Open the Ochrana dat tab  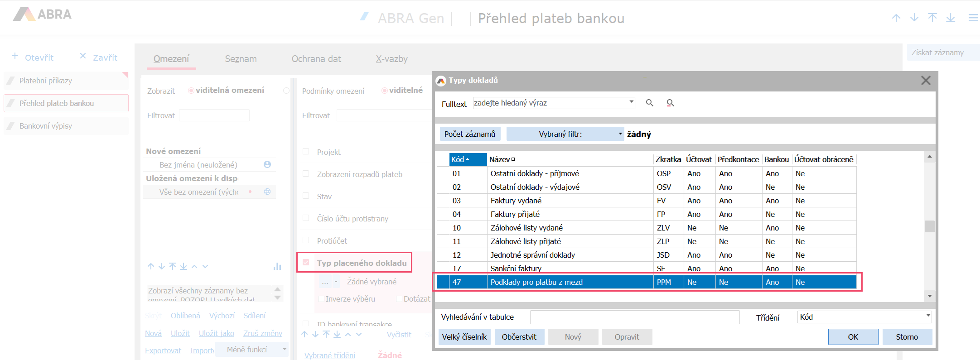316,59
